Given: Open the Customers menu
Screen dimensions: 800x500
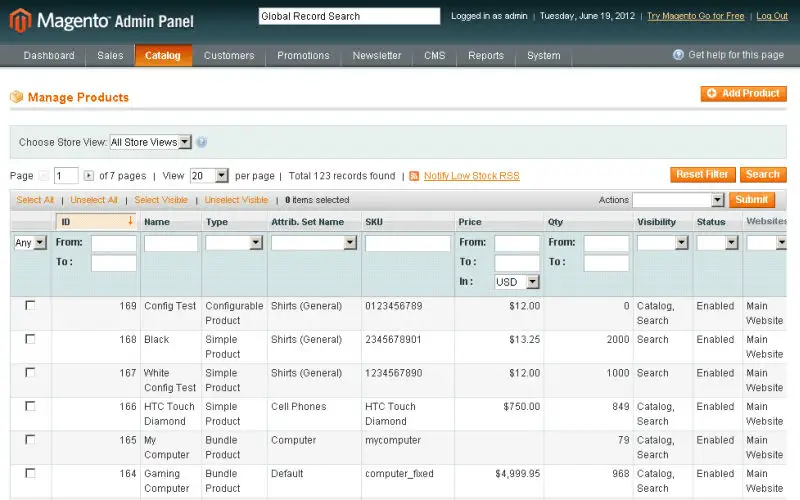Looking at the screenshot, I should click(x=229, y=55).
